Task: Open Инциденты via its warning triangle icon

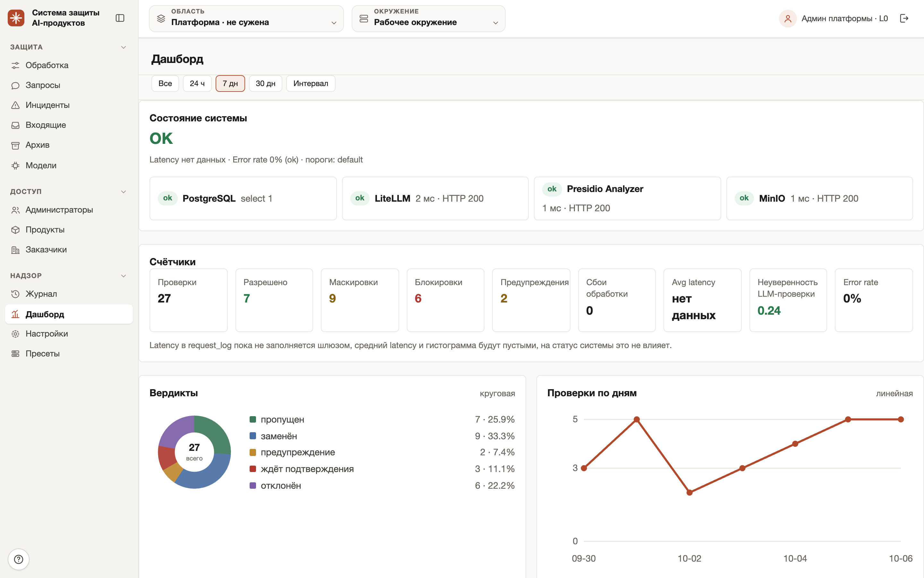Action: click(15, 105)
